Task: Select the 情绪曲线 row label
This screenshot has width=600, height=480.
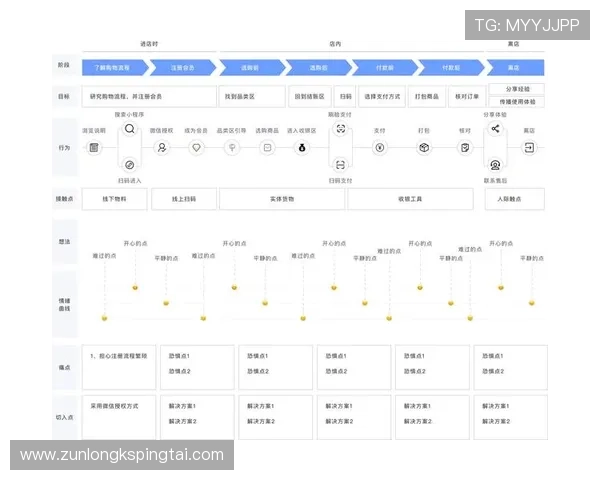Action: click(x=64, y=305)
